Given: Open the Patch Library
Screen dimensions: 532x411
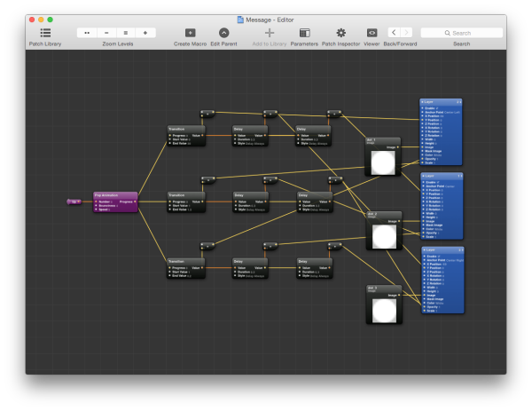Looking at the screenshot, I should (45, 33).
